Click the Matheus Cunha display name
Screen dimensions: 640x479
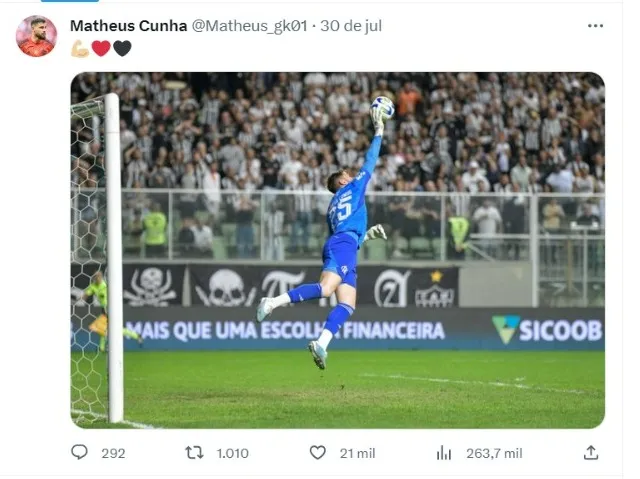coord(129,26)
